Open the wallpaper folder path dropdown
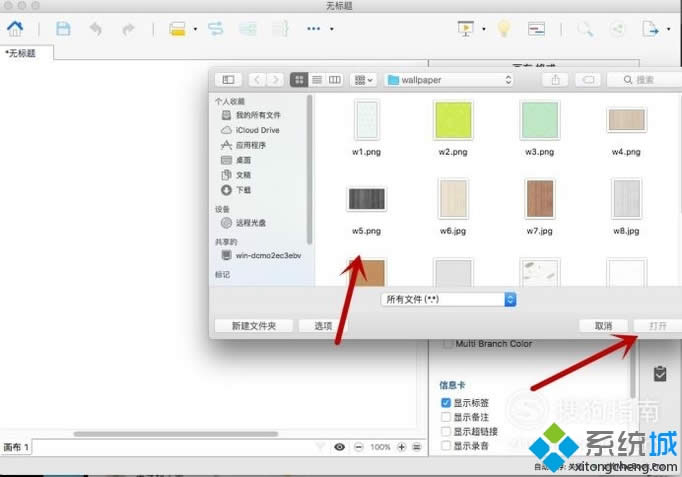The image size is (682, 477). pos(449,80)
